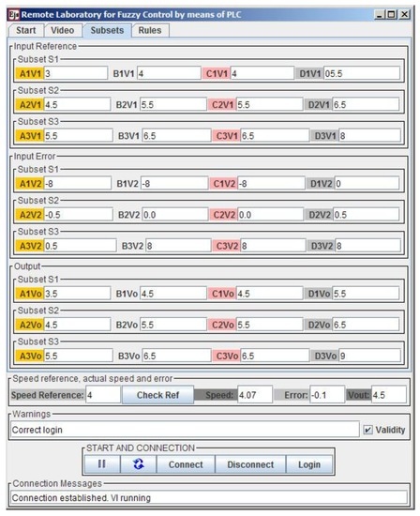Click the A1Vo field showing 3.5
The image size is (420, 516).
coord(77,294)
